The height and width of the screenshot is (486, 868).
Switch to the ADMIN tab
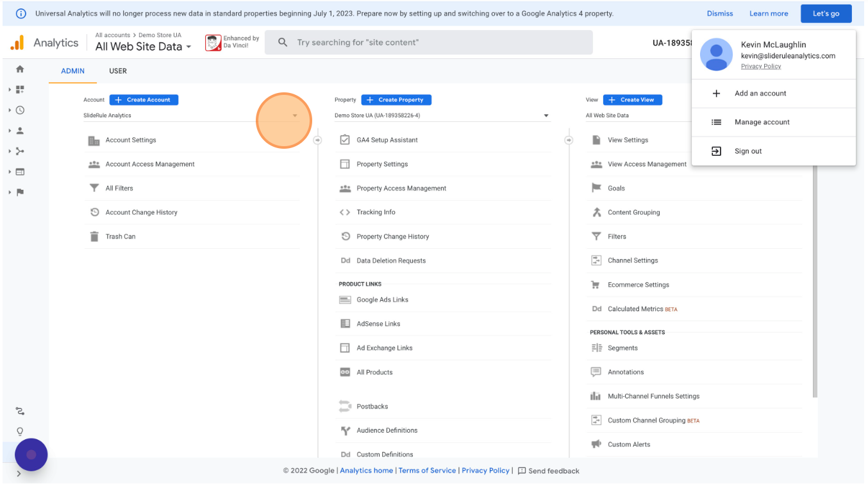pos(72,71)
